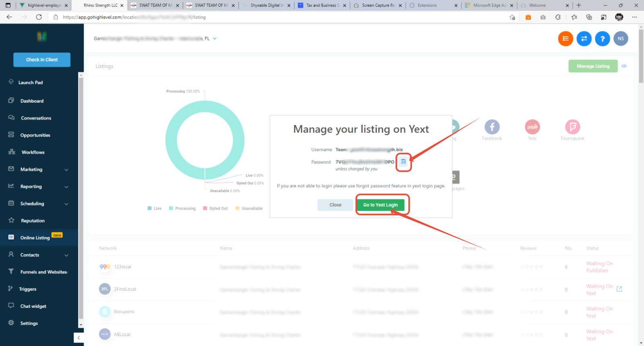Switch to the Shynable Digital browser tab

coord(266,5)
